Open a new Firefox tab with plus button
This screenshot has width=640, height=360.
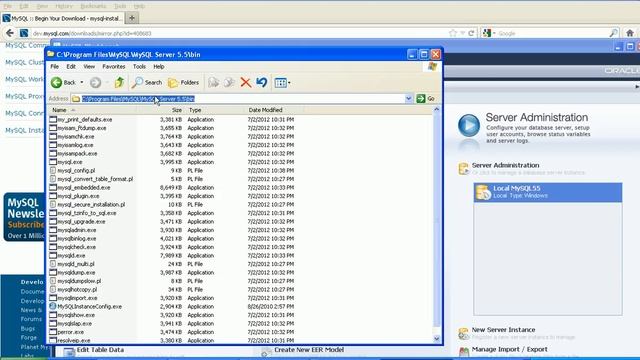pos(132,18)
